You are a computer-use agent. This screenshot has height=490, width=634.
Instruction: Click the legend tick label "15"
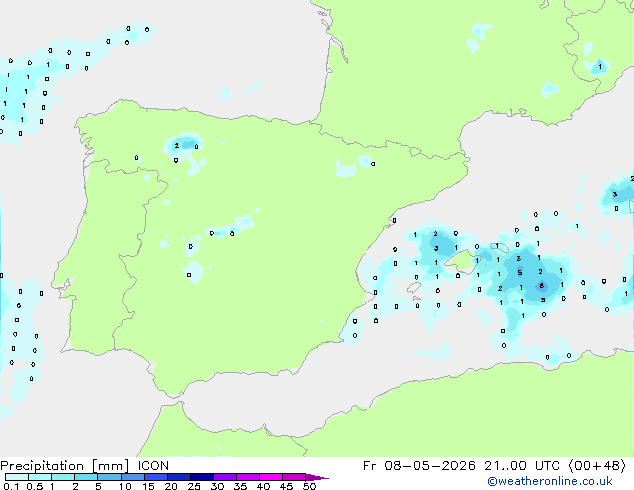click(148, 486)
